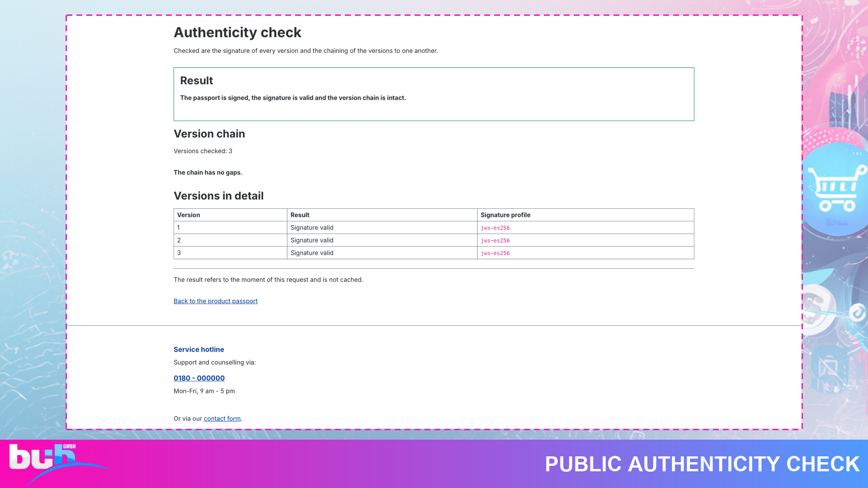Click the note 'The result refers to the moment...'
The height and width of the screenshot is (488, 868).
[x=268, y=280]
